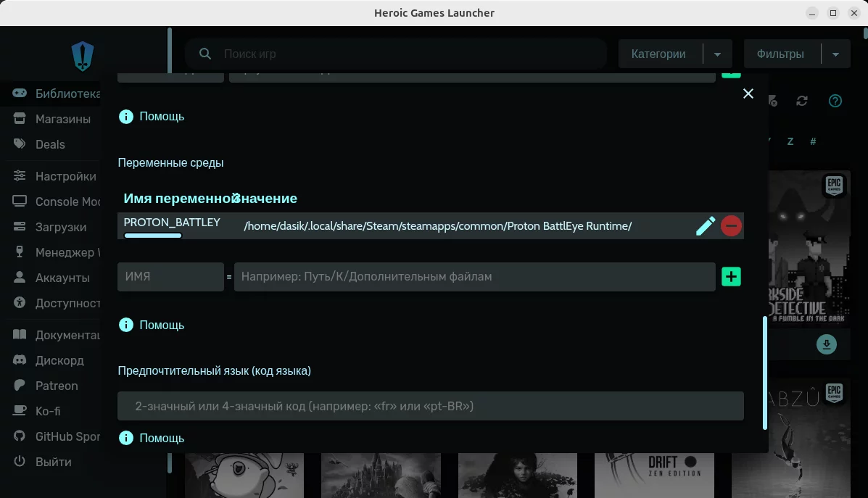Open the Дискорд link
Screen dimensions: 868x498
pos(48,361)
